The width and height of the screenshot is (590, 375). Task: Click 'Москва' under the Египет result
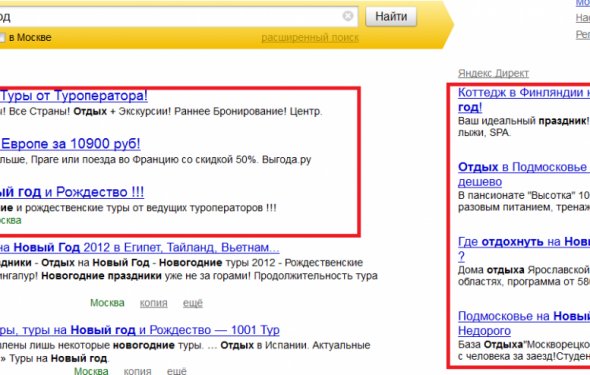(x=107, y=303)
